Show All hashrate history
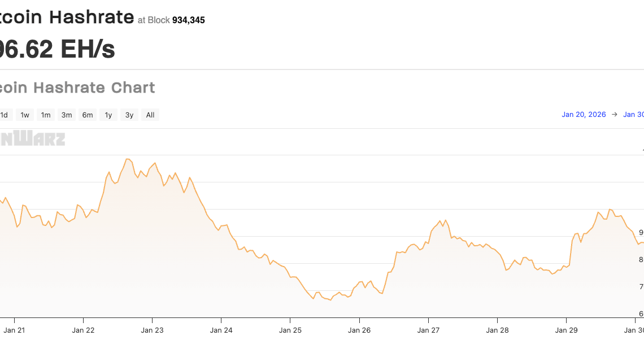644x344 pixels. coord(150,115)
